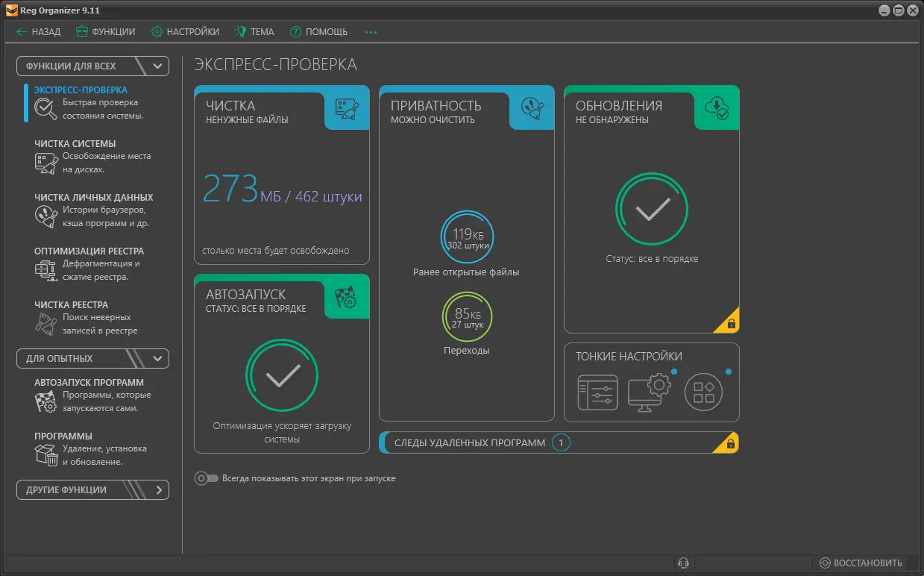Click the three-dots more options icon
This screenshot has height=576, width=924.
pos(371,32)
